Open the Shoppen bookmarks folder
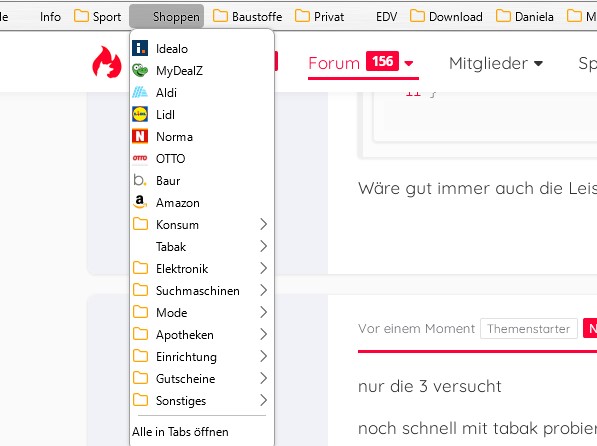This screenshot has height=446, width=597. [167, 16]
